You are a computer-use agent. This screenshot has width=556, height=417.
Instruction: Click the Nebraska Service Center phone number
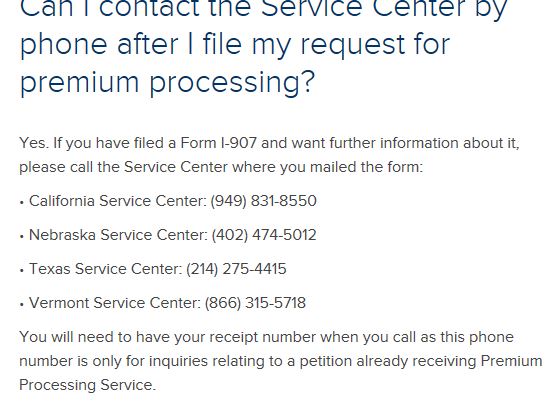(x=264, y=235)
